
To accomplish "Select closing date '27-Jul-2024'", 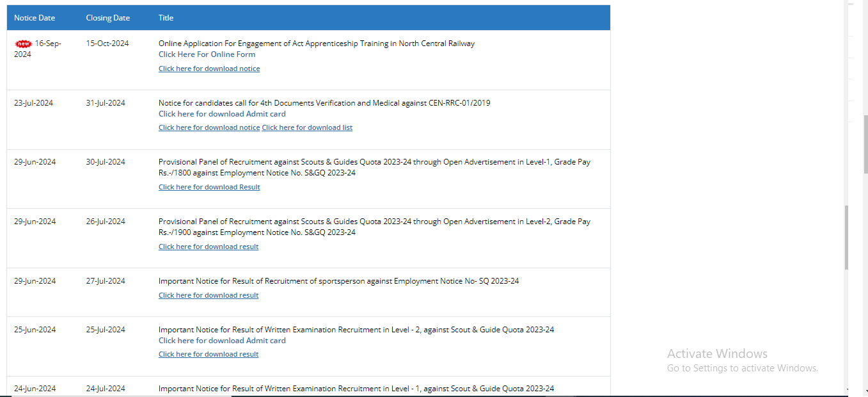I will (x=106, y=281).
